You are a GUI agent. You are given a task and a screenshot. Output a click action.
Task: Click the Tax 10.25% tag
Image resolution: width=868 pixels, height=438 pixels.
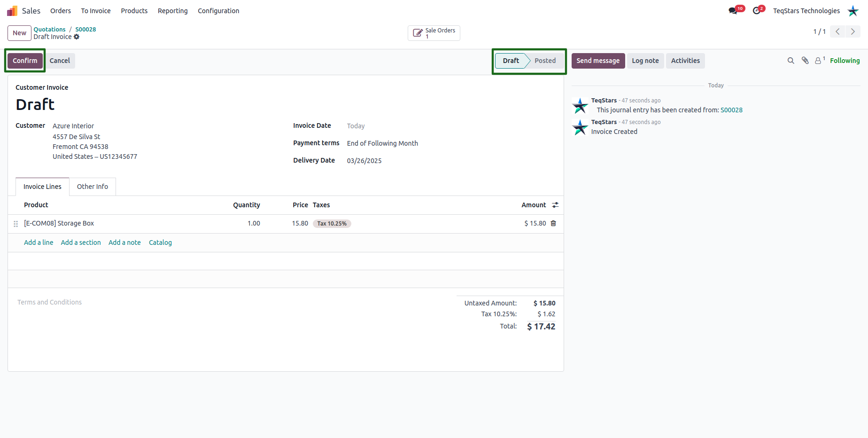click(x=332, y=224)
